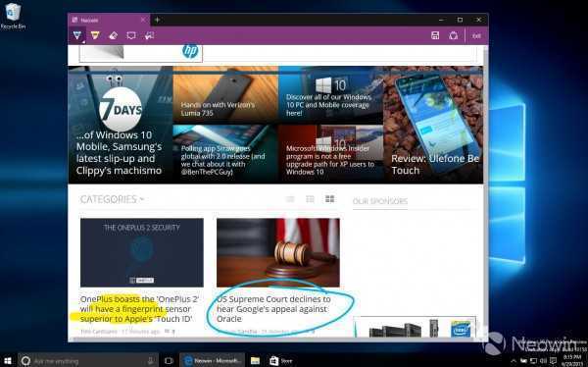Switch to the plain list view icon
The height and width of the screenshot is (367, 588).
(x=290, y=199)
